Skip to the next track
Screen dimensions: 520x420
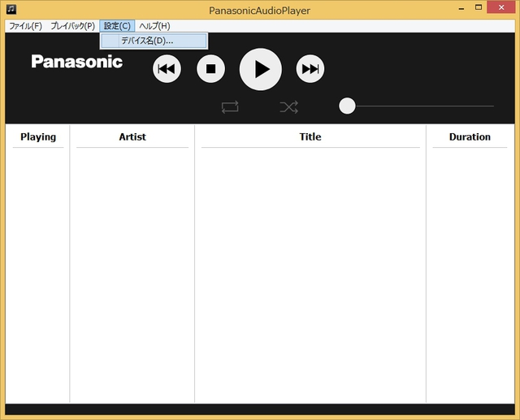[x=310, y=69]
